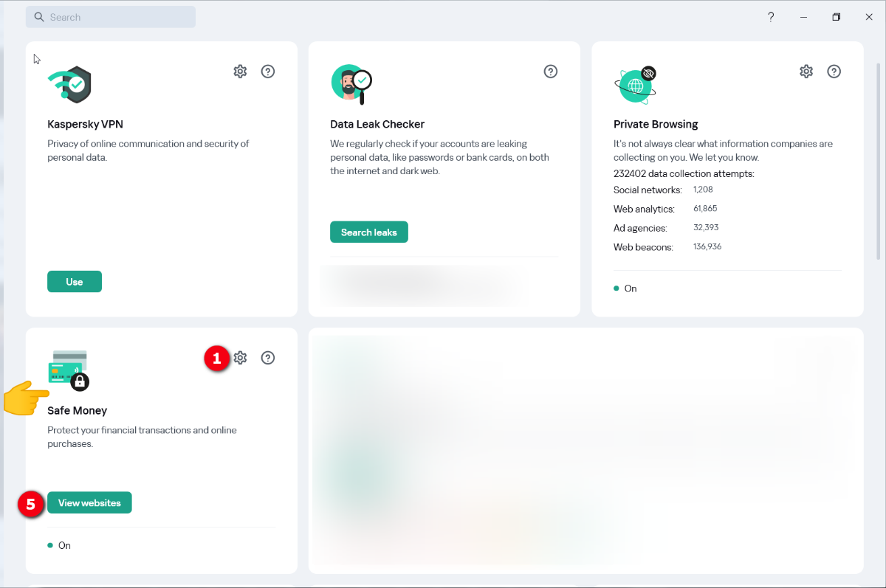This screenshot has height=588, width=886.
Task: Open help for Data Leak Checker
Action: (x=551, y=72)
